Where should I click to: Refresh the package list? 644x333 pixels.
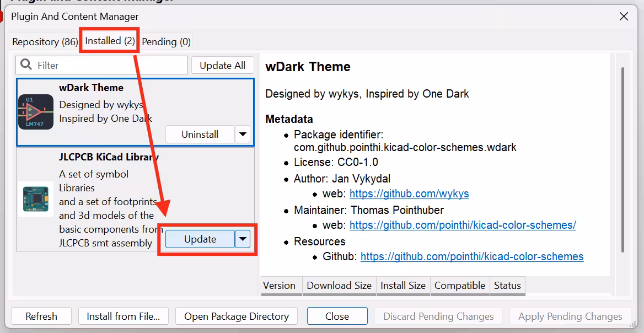point(41,316)
